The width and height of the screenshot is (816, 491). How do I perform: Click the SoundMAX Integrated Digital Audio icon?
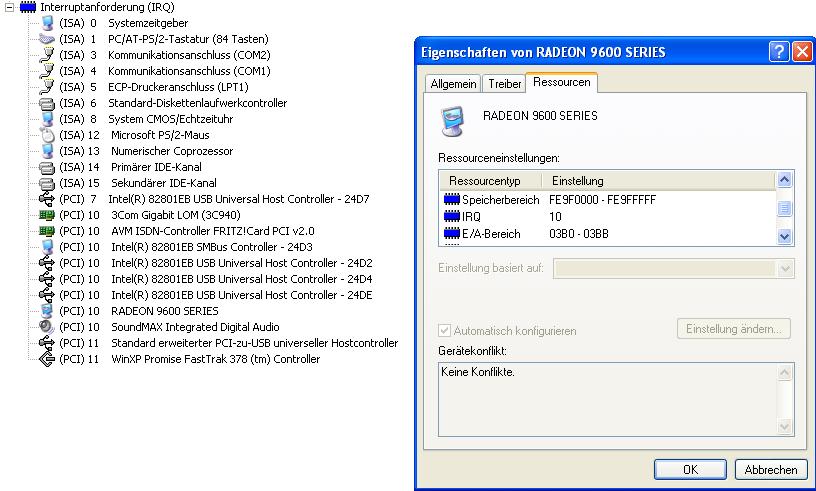[x=47, y=327]
